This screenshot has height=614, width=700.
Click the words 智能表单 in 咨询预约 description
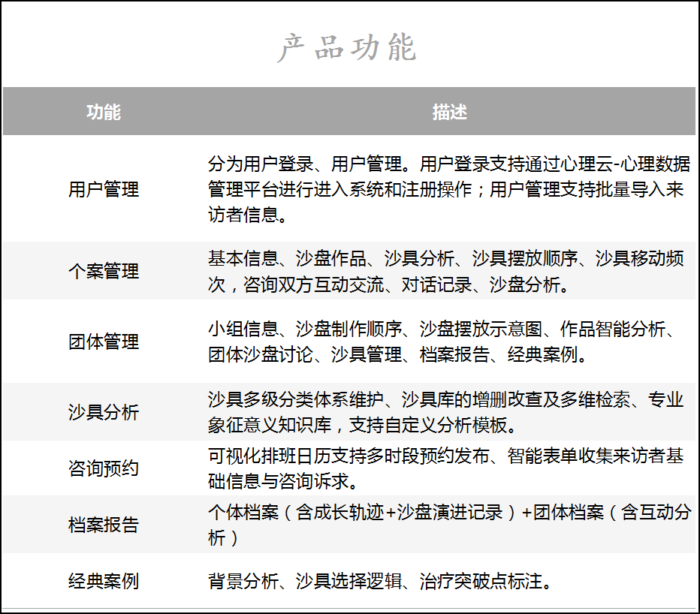point(526,456)
